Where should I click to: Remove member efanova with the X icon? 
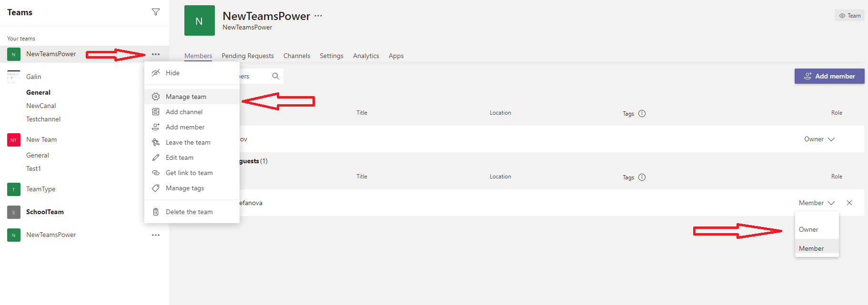point(849,203)
